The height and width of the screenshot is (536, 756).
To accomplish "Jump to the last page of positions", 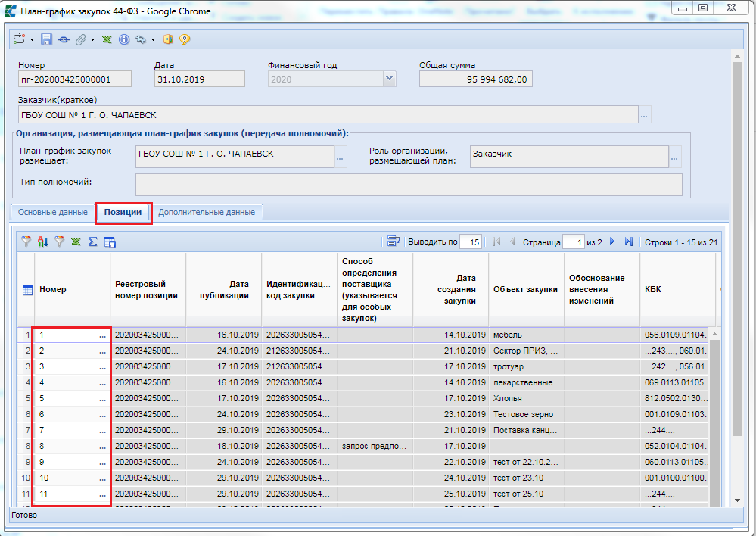I will point(628,242).
